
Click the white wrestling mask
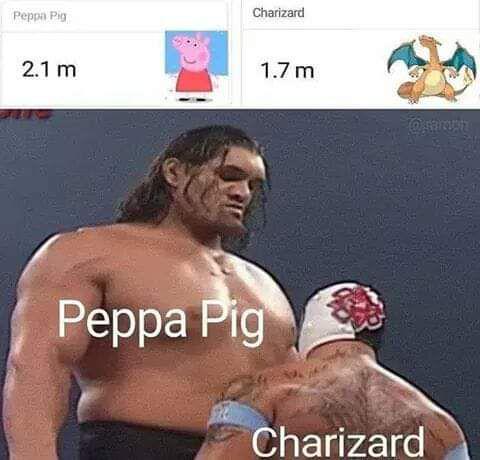pos(341,317)
